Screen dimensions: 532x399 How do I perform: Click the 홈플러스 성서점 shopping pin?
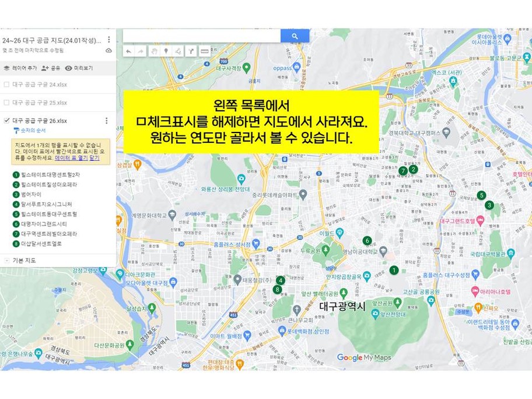[256, 244]
